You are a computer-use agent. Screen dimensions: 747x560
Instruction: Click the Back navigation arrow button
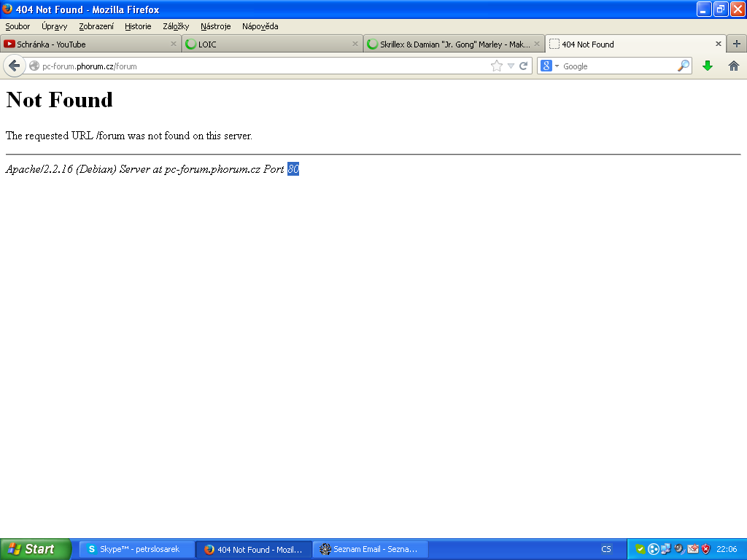[x=14, y=66]
